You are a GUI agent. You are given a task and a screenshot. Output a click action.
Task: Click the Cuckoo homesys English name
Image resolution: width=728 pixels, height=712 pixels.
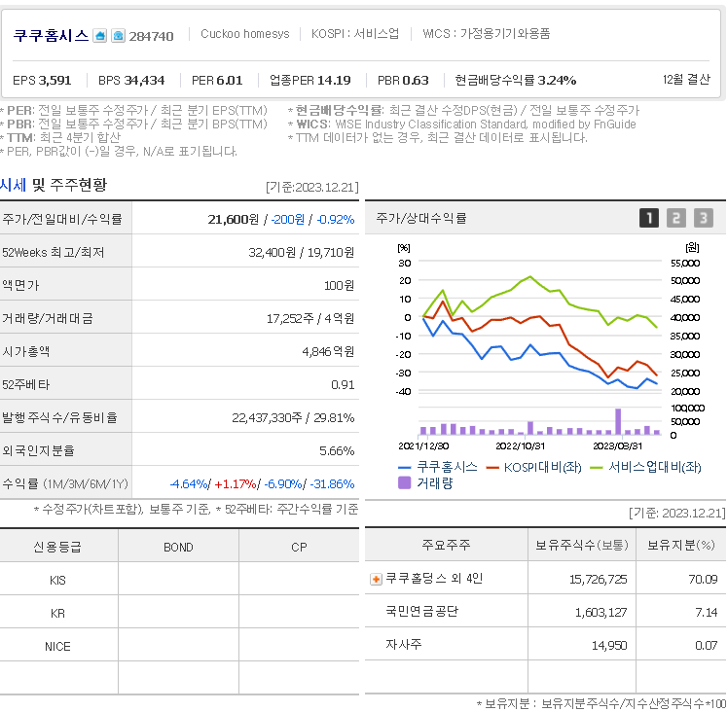pos(245,34)
